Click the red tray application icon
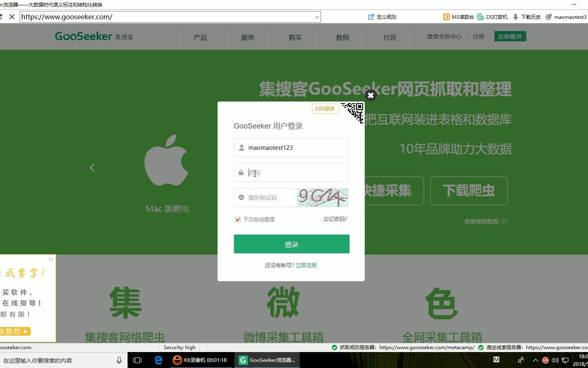 point(545,360)
